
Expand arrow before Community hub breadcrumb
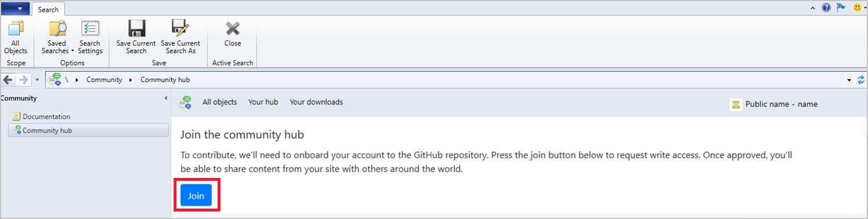point(131,80)
